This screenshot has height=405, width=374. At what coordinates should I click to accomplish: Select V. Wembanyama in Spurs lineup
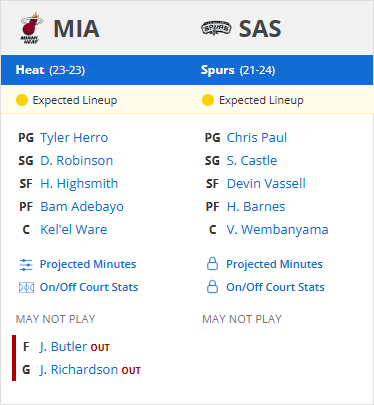pos(277,230)
